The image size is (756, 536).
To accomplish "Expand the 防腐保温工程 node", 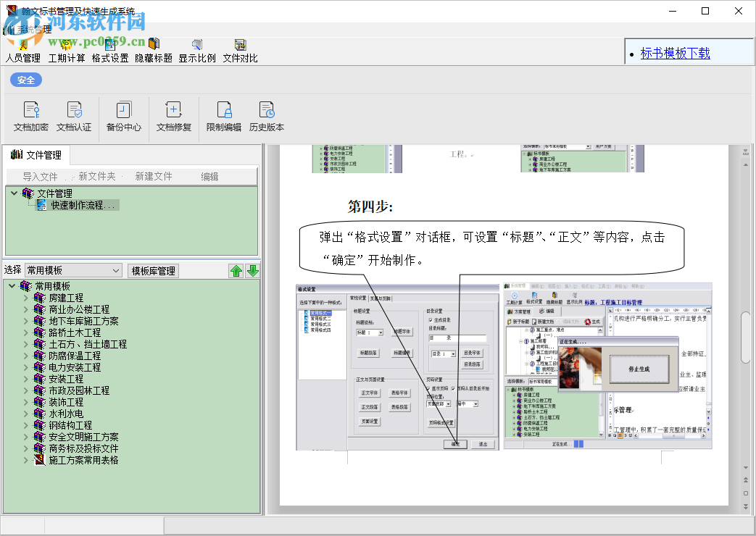I will pyautogui.click(x=26, y=356).
